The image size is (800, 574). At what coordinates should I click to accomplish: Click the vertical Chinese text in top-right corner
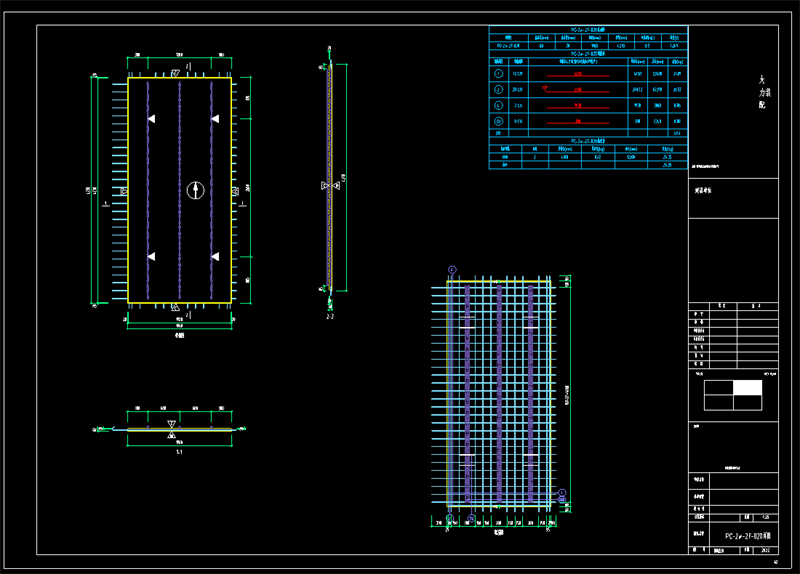(x=764, y=92)
